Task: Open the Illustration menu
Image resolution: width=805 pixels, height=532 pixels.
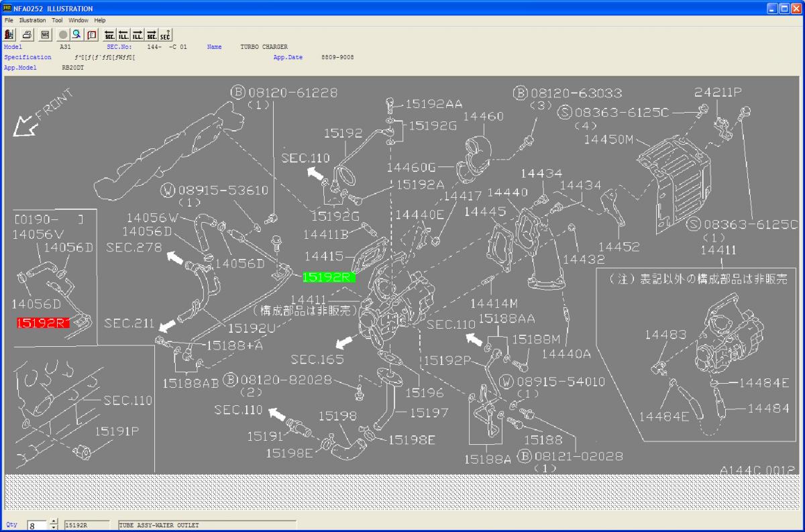Action: tap(32, 20)
